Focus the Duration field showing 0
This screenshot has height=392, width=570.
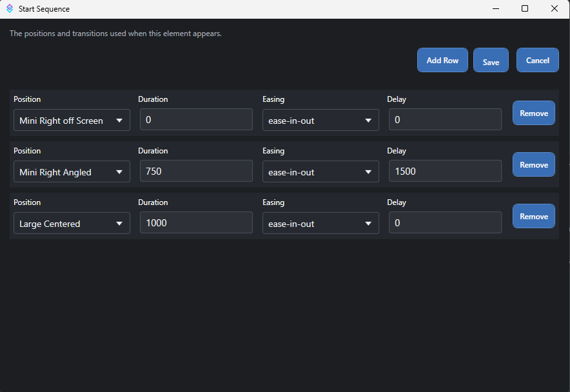(x=196, y=119)
